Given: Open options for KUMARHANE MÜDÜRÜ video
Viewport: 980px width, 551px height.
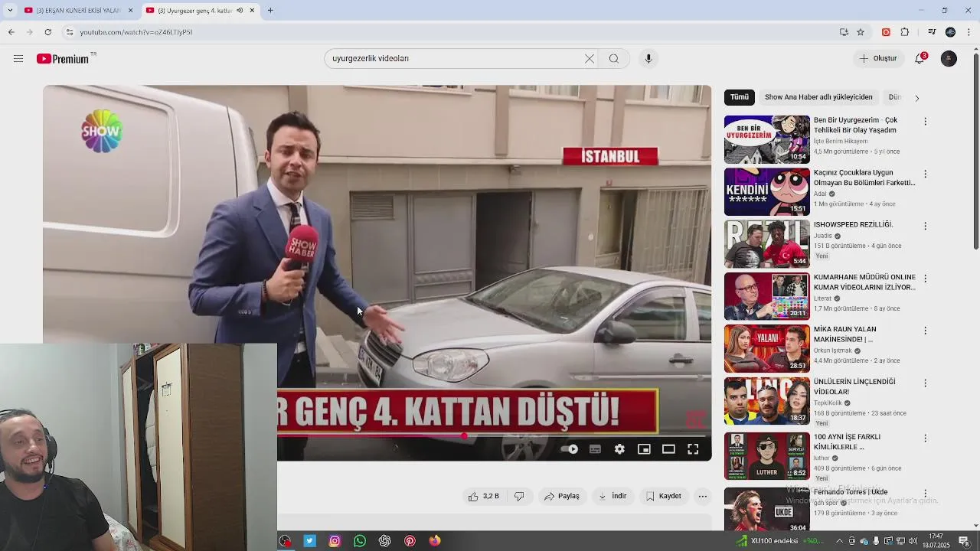Looking at the screenshot, I should coord(925,279).
